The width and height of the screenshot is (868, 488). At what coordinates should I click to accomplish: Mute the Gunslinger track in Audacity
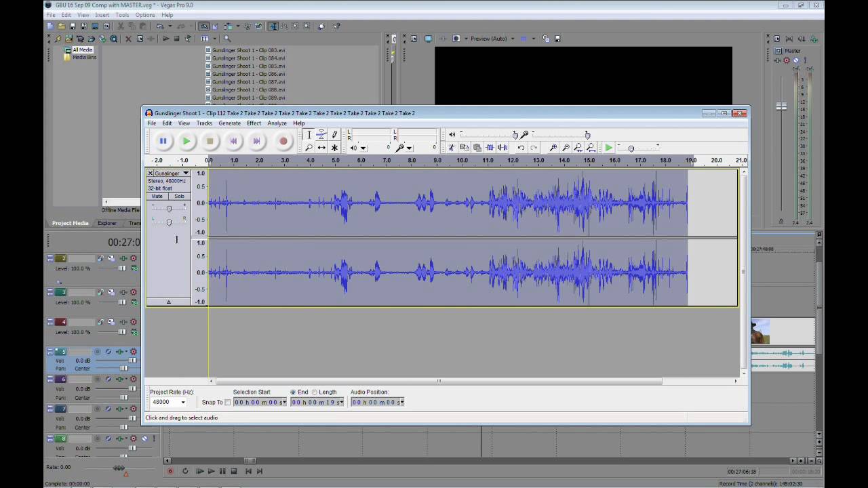157,196
